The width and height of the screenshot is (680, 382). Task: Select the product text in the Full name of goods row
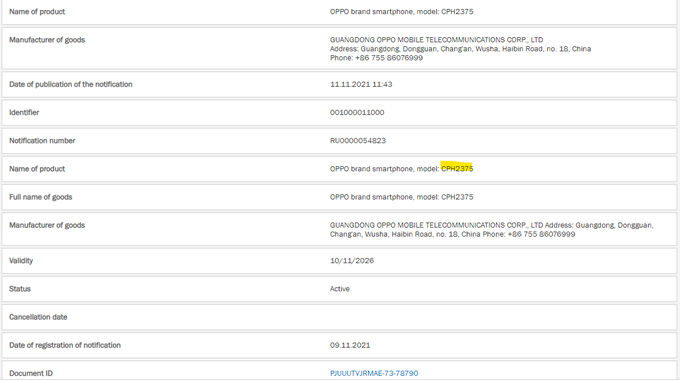pyautogui.click(x=402, y=197)
